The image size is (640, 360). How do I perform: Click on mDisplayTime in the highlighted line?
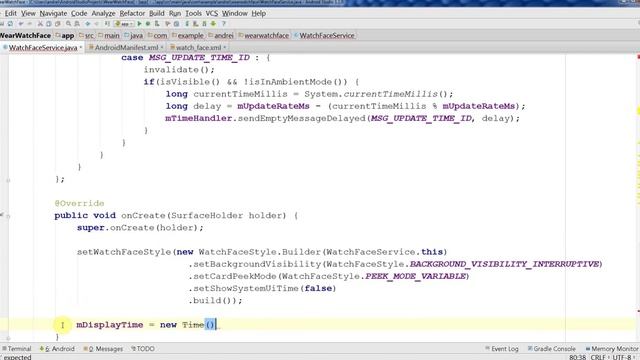point(110,325)
